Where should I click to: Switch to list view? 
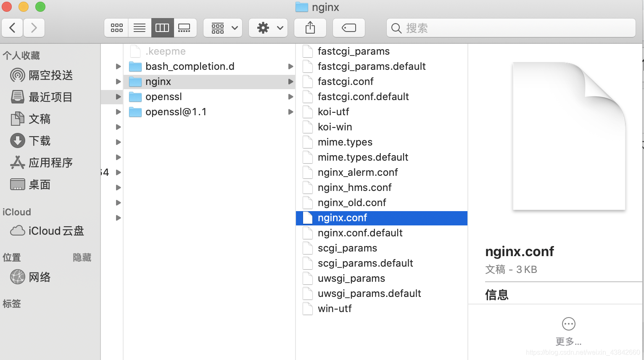pos(140,28)
